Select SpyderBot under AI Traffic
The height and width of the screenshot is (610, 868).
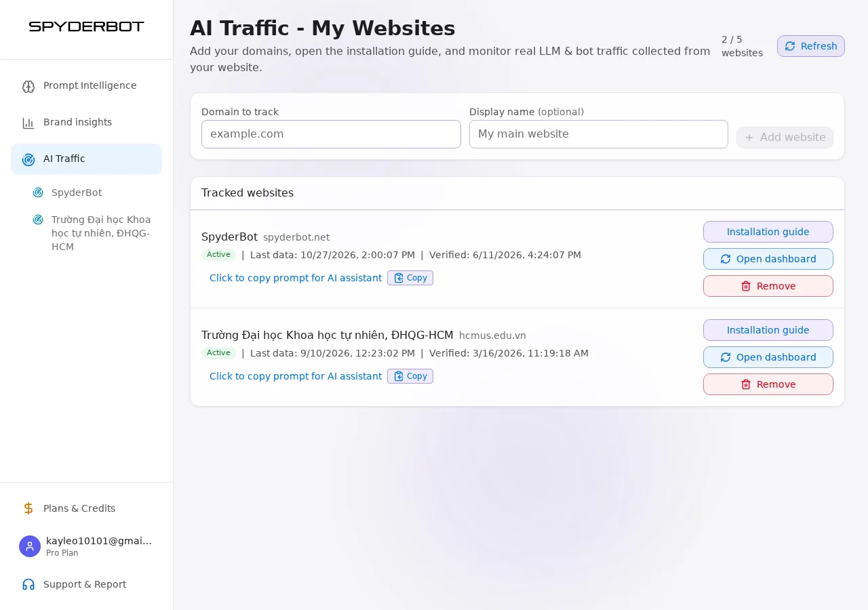pyautogui.click(x=92, y=192)
